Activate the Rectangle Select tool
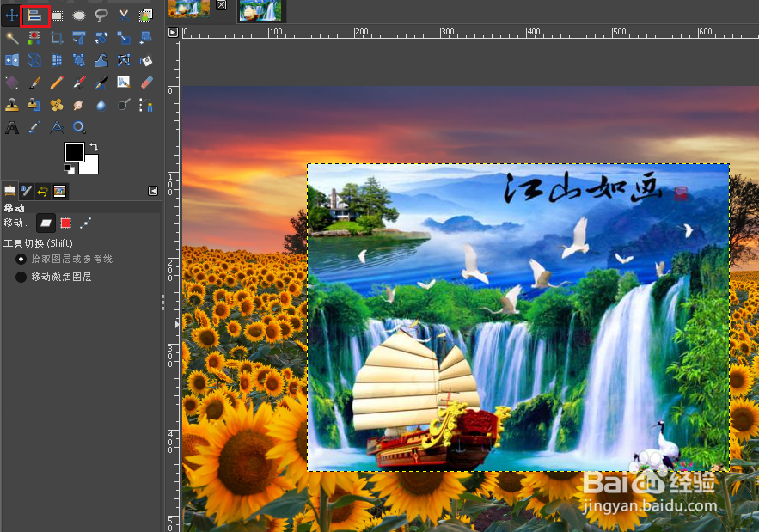759x532 pixels. pyautogui.click(x=58, y=15)
